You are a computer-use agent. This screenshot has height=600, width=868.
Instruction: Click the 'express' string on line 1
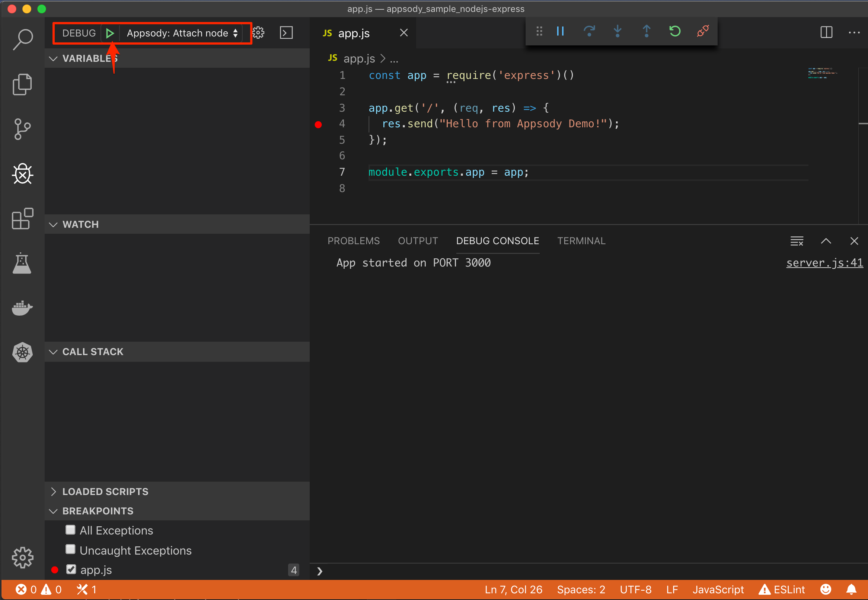(526, 76)
